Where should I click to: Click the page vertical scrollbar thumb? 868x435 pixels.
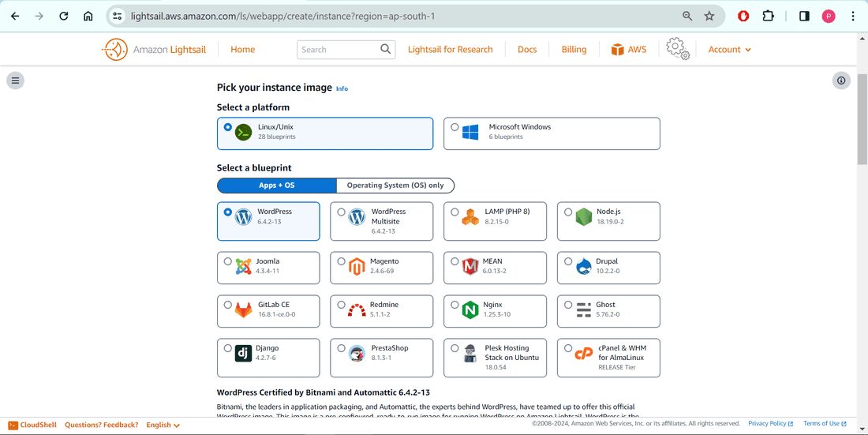pyautogui.click(x=862, y=119)
